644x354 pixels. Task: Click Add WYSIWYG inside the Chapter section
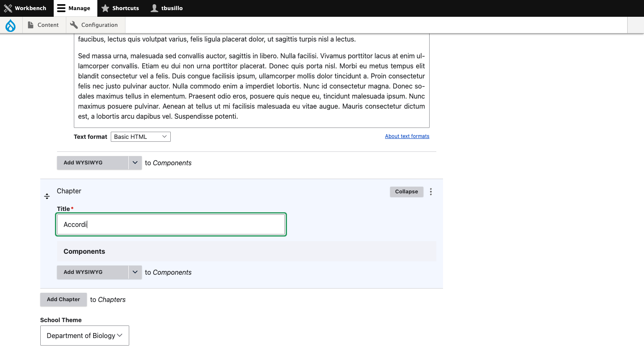coord(93,272)
